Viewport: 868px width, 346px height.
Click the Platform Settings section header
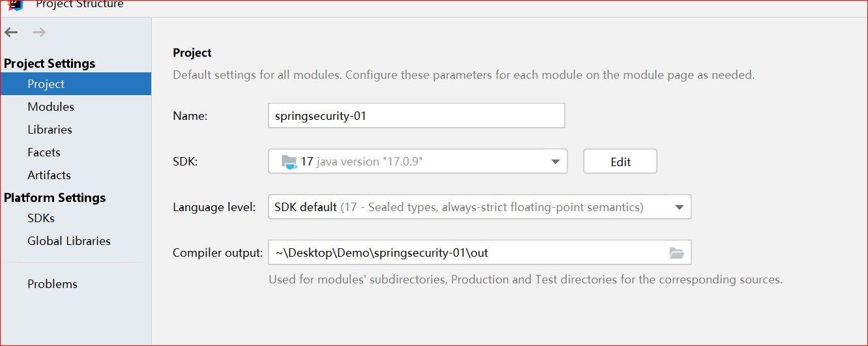(x=55, y=197)
